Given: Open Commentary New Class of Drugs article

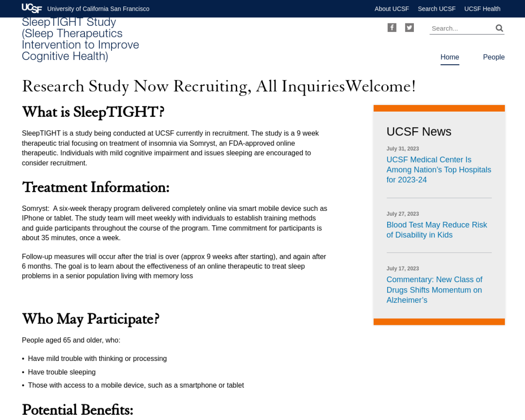Looking at the screenshot, I should coord(434,290).
